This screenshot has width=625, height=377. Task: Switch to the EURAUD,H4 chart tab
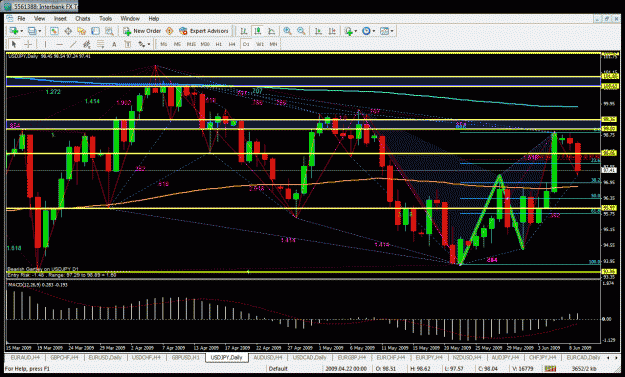tap(25, 357)
